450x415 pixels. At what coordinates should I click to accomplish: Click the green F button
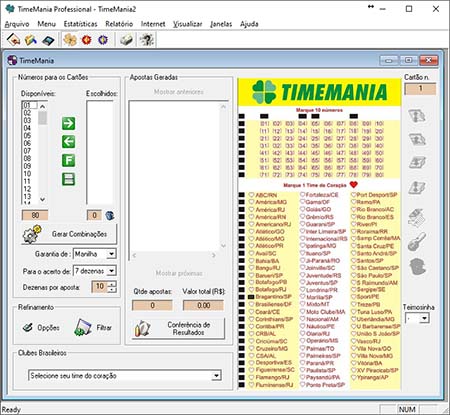click(x=68, y=160)
